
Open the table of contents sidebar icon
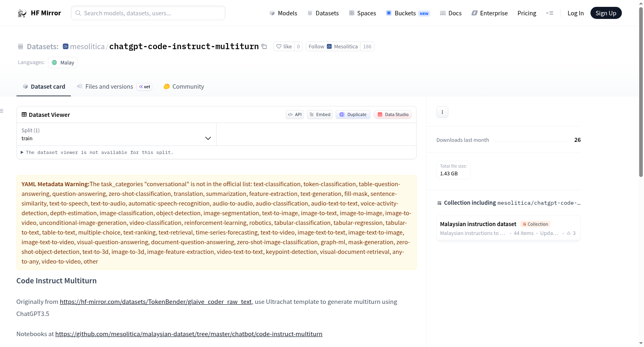pos(2,111)
